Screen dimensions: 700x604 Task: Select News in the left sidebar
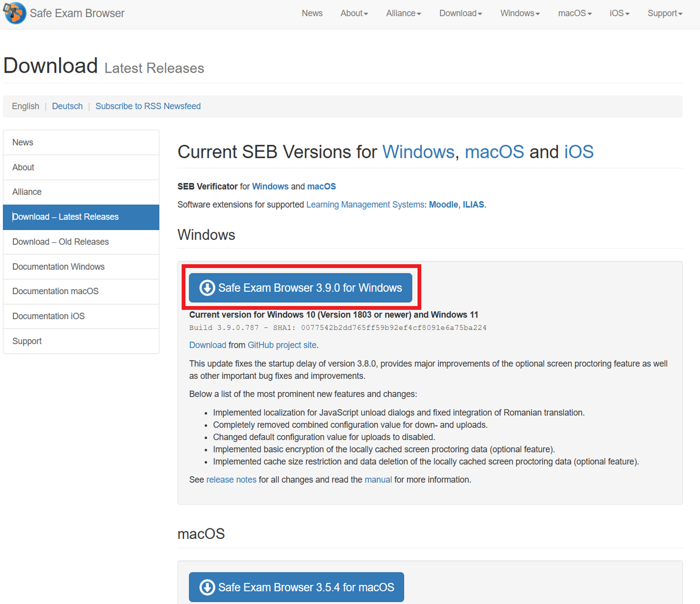tap(81, 143)
